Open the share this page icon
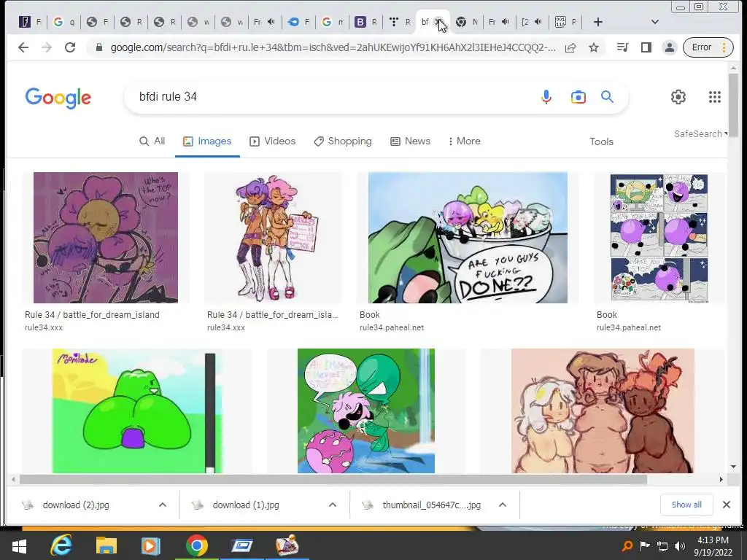The image size is (747, 560). [x=570, y=47]
